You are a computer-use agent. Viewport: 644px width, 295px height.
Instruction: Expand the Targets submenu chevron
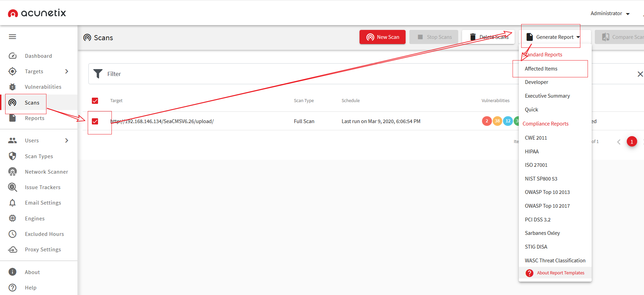point(67,71)
